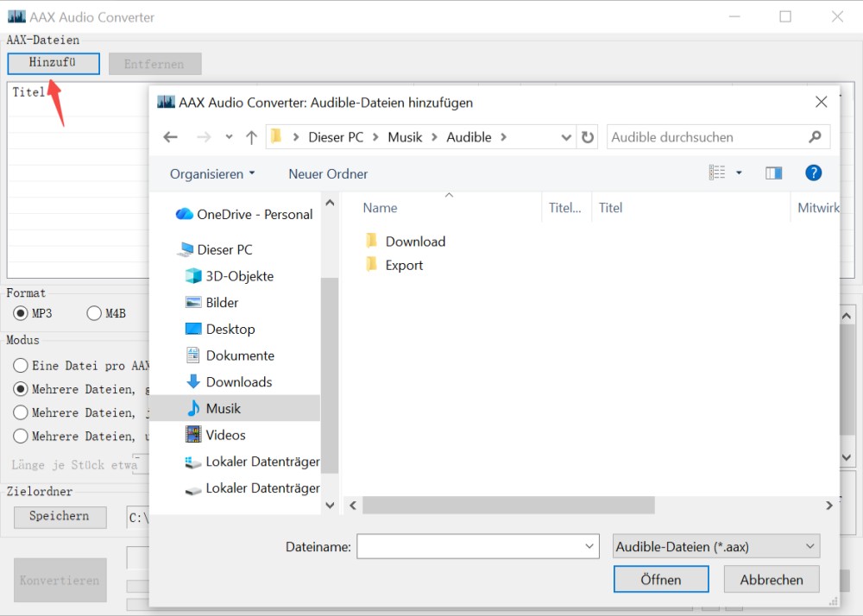863x616 pixels.
Task: Select first Lokaler Datenträger drive
Action: pos(252,462)
